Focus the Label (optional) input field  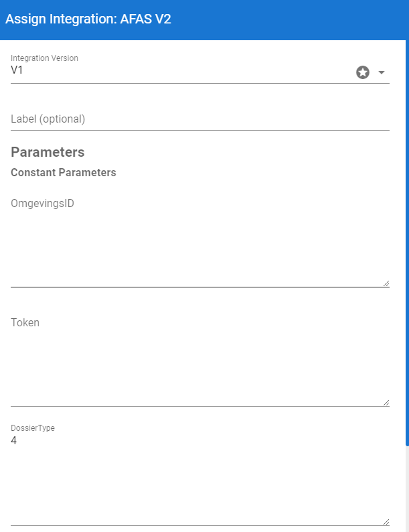click(199, 119)
